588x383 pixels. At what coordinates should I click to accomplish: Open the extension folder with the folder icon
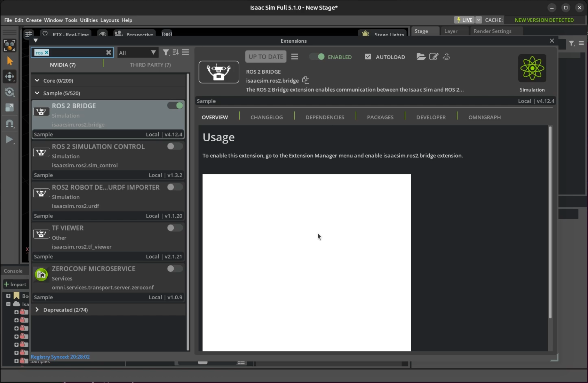point(421,56)
